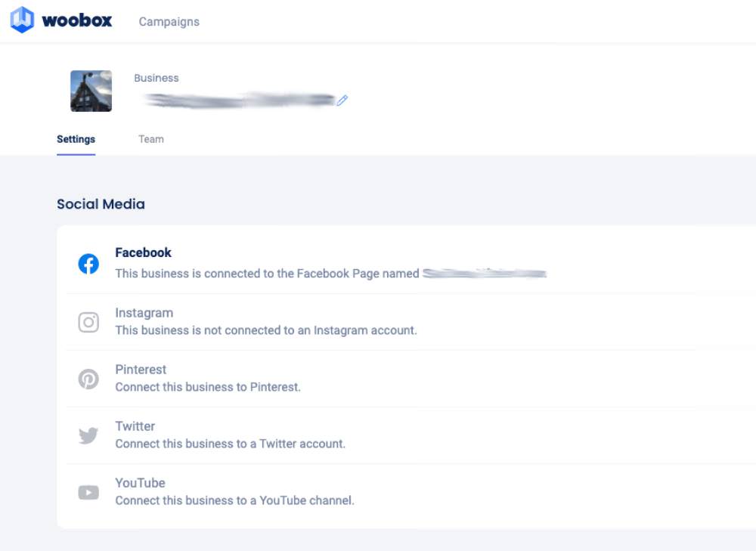Image resolution: width=756 pixels, height=551 pixels.
Task: Open the Pinterest connection row title
Action: click(141, 370)
